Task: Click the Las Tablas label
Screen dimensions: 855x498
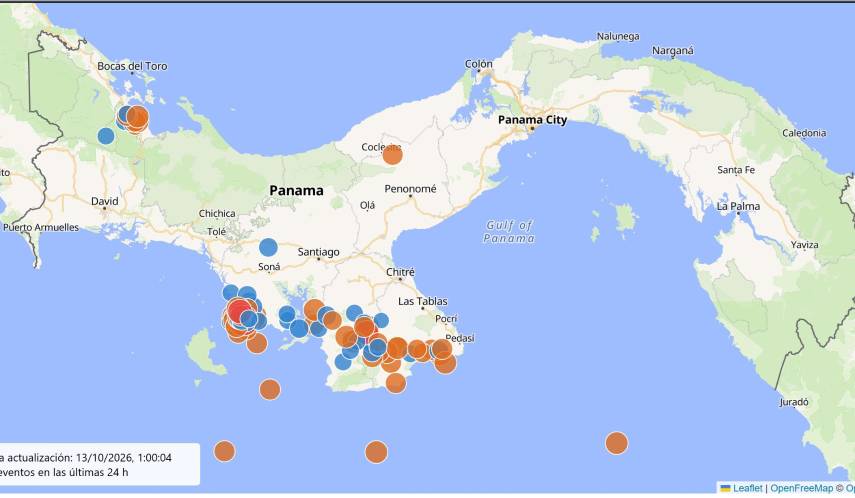Action: tap(423, 301)
